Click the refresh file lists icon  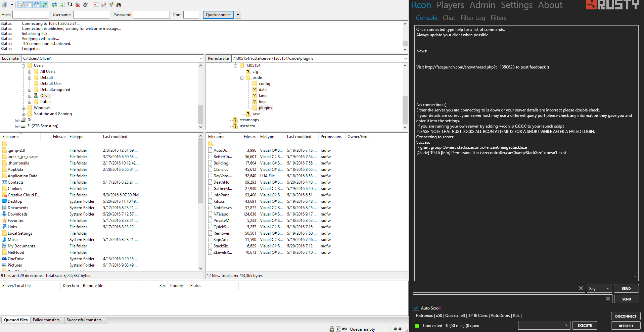click(x=54, y=5)
